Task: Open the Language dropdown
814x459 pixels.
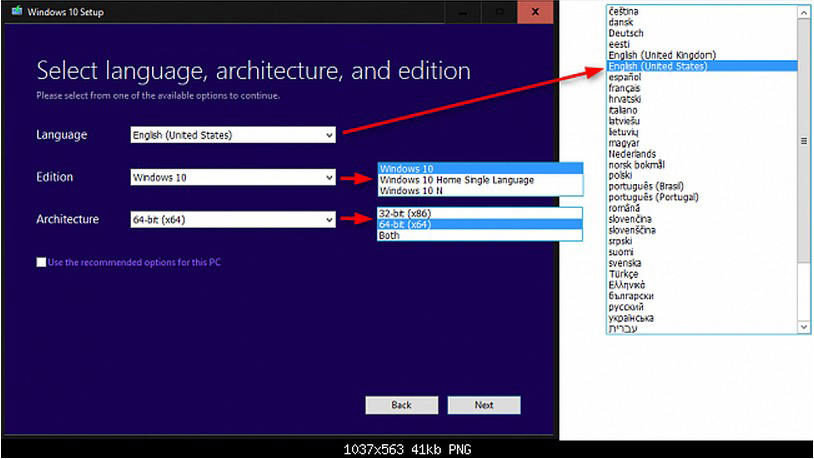Action: [x=233, y=135]
